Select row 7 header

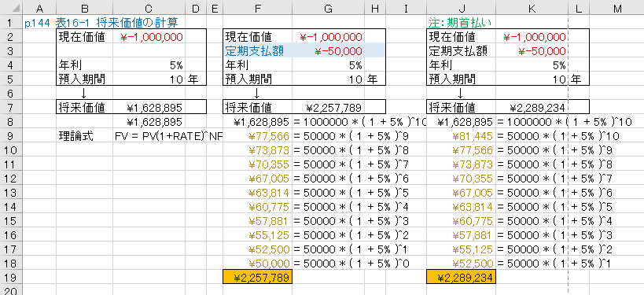[x=11, y=108]
